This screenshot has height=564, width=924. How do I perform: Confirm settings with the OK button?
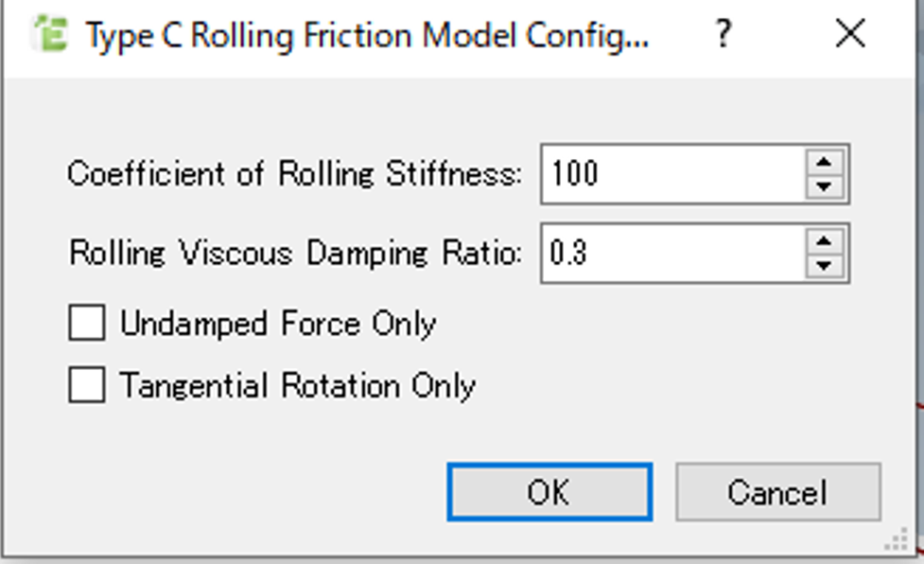(549, 491)
